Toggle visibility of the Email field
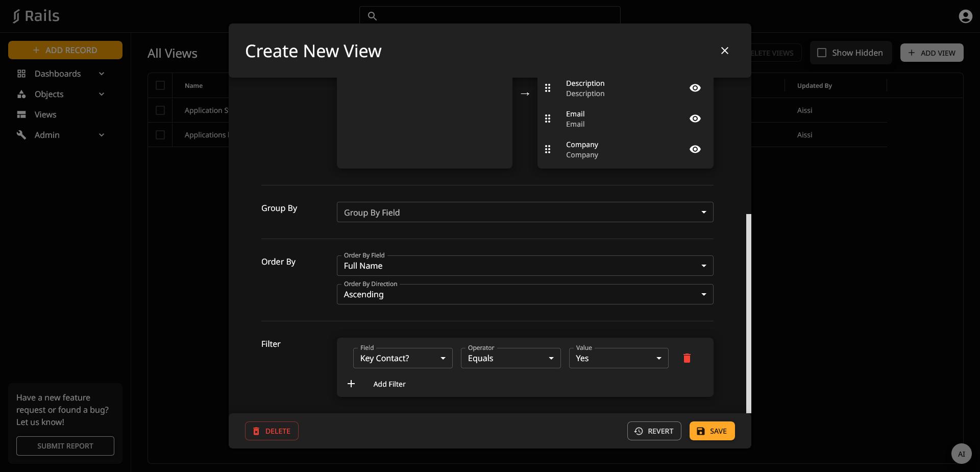This screenshot has width=980, height=472. (695, 119)
